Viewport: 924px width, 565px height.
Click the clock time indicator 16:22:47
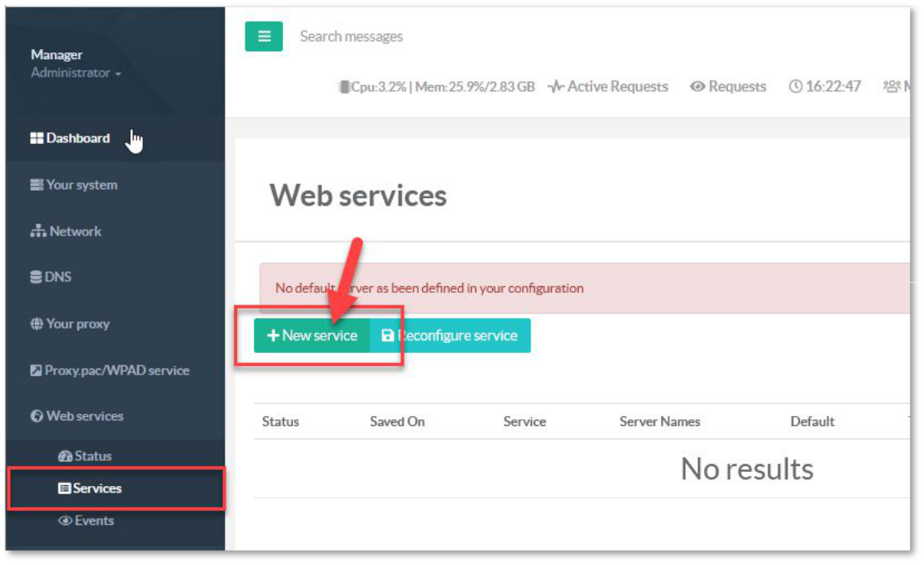(824, 87)
